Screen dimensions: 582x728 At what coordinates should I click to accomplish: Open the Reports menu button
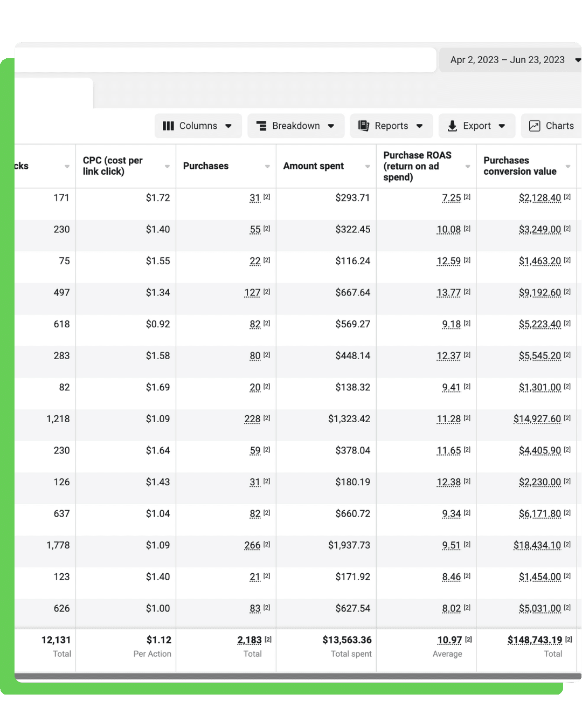tap(391, 126)
